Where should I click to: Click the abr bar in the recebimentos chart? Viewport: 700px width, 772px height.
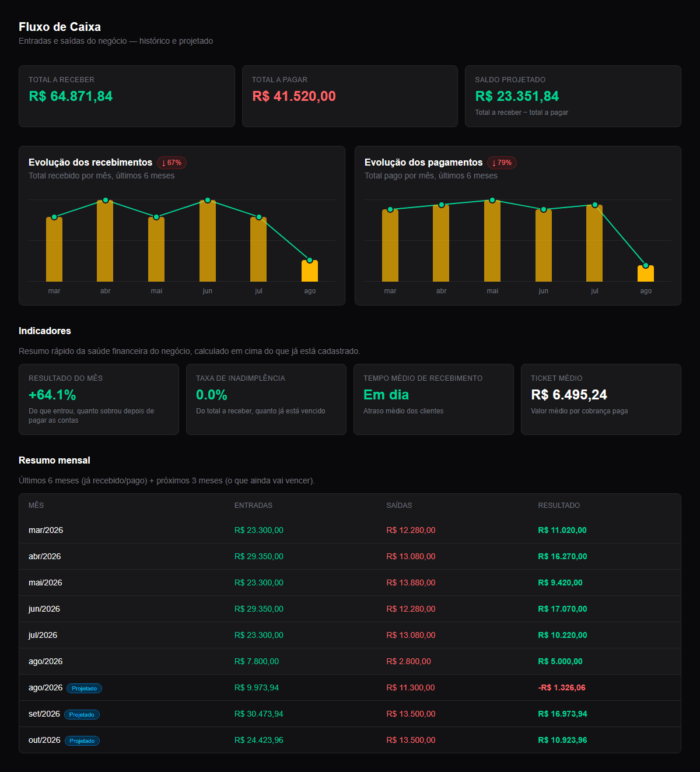tap(105, 241)
